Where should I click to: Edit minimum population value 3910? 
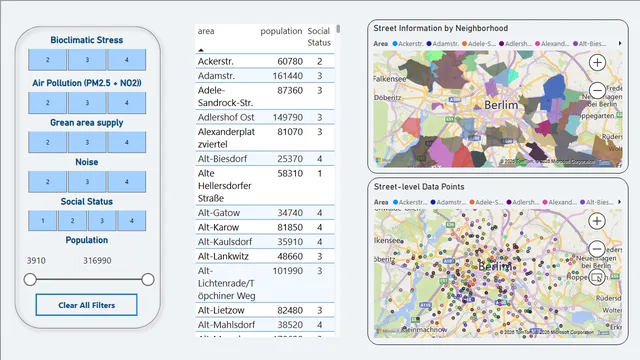pyautogui.click(x=36, y=260)
